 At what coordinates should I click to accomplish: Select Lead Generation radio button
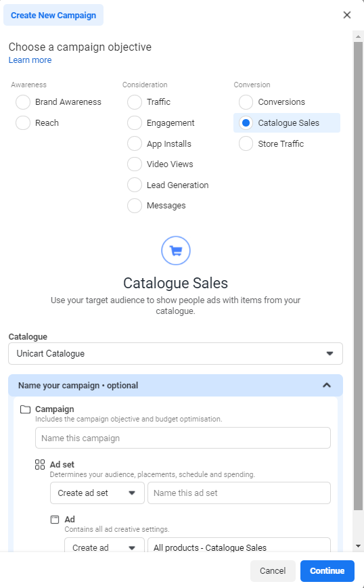(135, 185)
